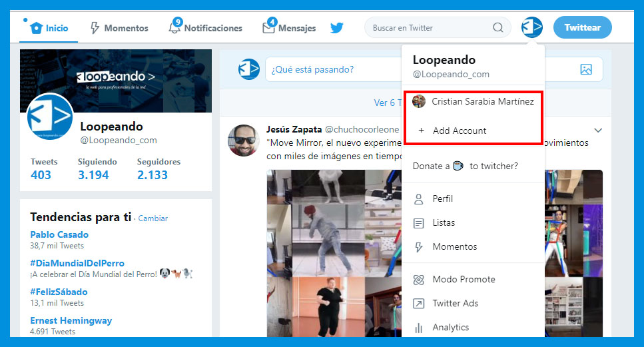Open the Mensajes envelope icon
This screenshot has height=347, width=644.
pyautogui.click(x=268, y=27)
